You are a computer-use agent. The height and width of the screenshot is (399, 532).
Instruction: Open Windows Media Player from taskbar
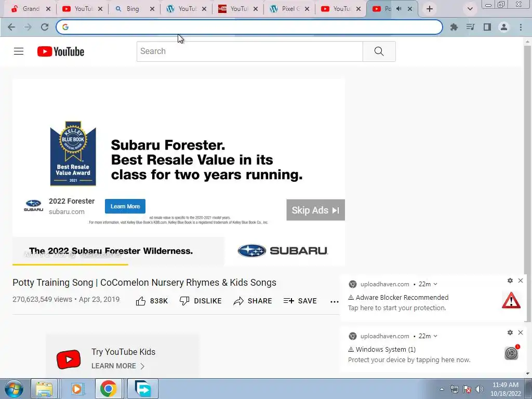(x=77, y=389)
